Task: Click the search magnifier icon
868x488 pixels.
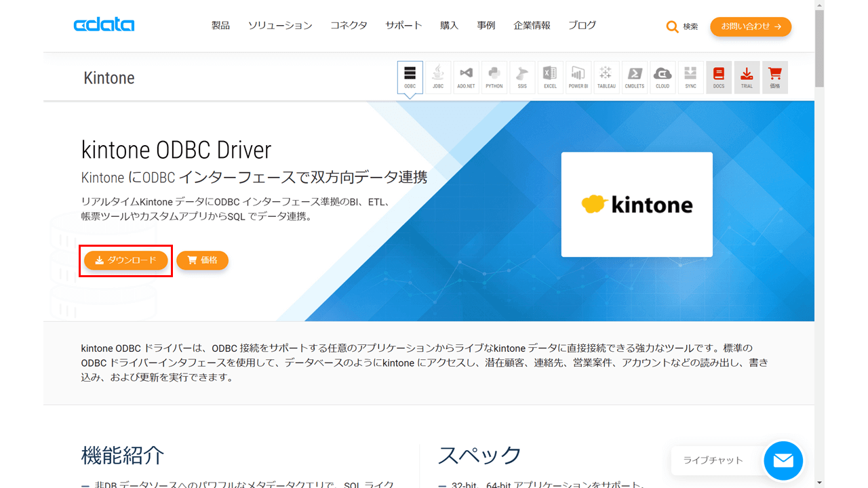Action: coord(672,26)
